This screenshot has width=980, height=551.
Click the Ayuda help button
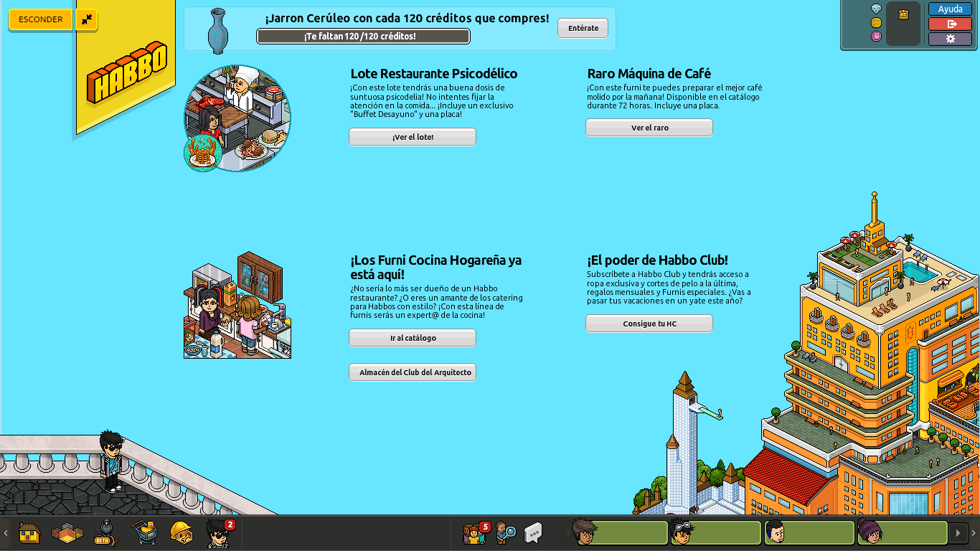click(x=950, y=9)
